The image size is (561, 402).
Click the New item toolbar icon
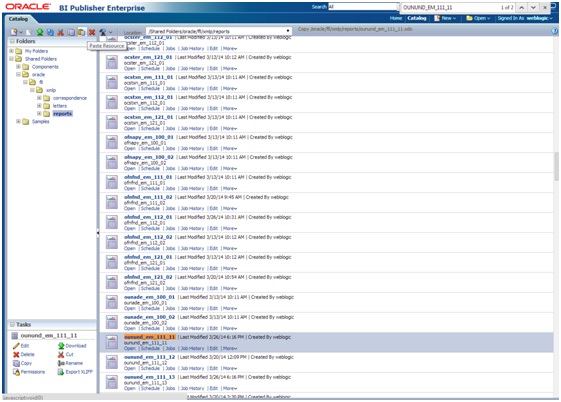[x=14, y=32]
